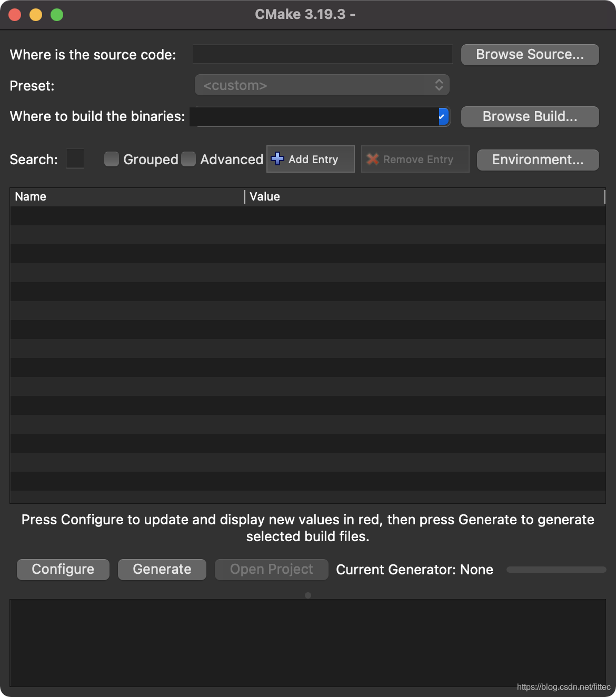Focus the Search input box

[x=75, y=158]
